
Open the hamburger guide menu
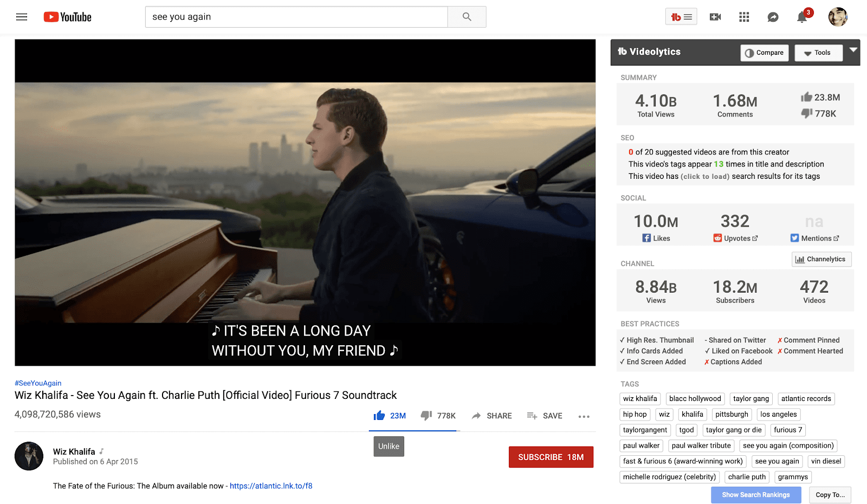click(22, 17)
